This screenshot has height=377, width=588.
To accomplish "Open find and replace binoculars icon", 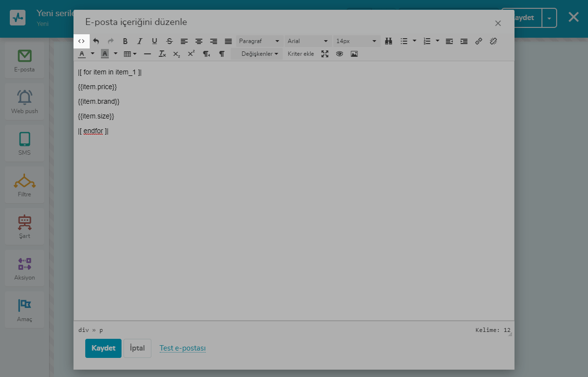I will click(x=389, y=41).
